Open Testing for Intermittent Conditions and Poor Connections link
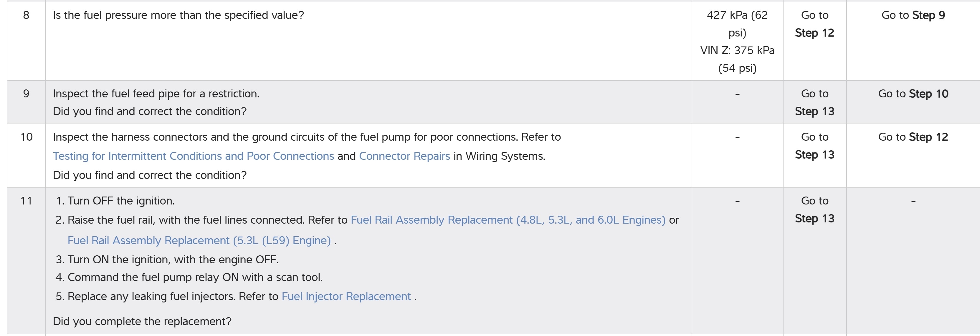 tap(193, 156)
